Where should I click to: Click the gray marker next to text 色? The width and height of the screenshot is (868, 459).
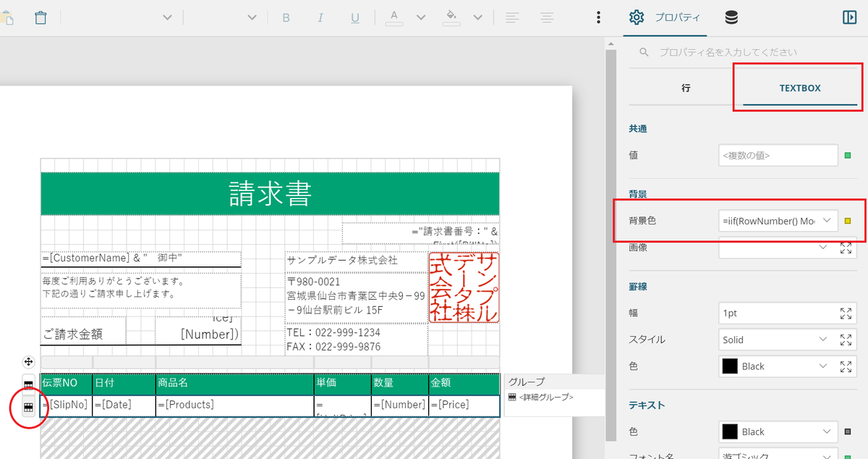tap(848, 432)
